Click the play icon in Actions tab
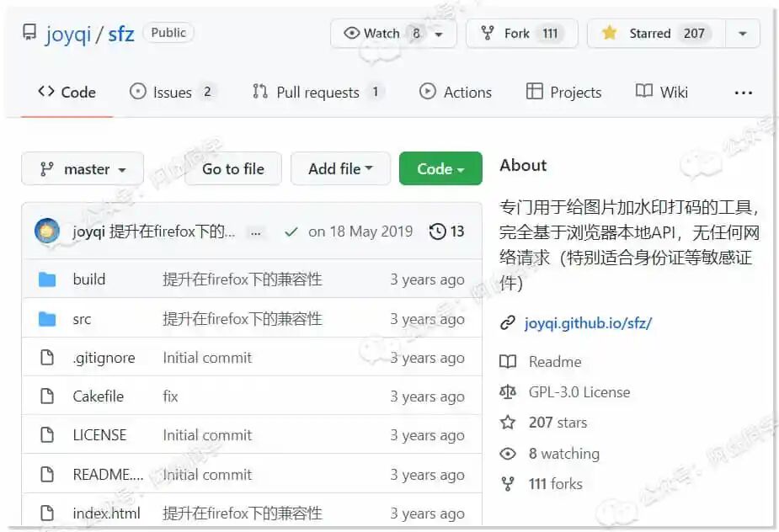This screenshot has height=532, width=779. [x=427, y=92]
